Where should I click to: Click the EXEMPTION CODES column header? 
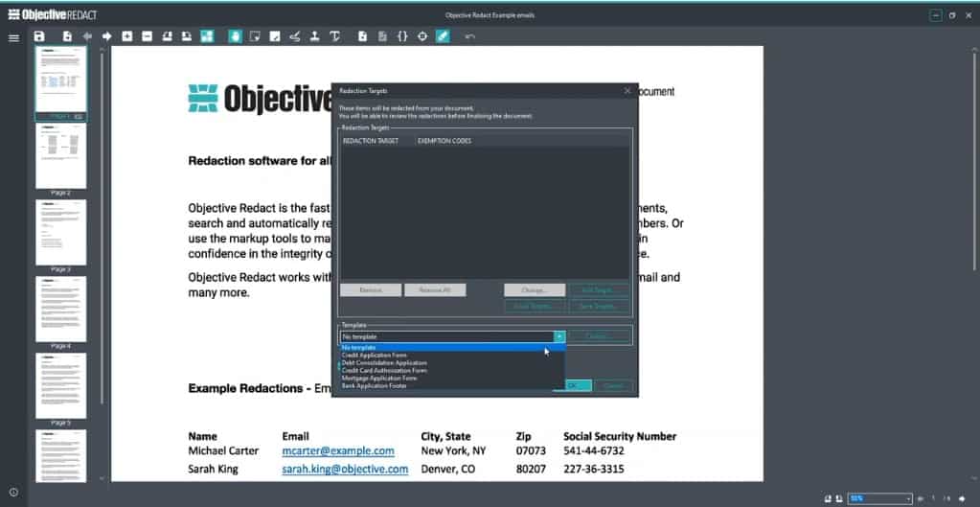444,141
